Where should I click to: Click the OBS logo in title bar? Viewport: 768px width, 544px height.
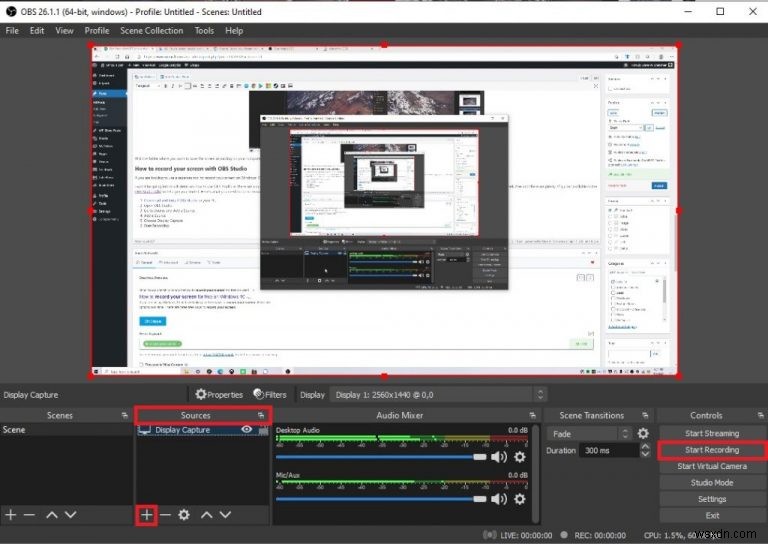(x=11, y=11)
